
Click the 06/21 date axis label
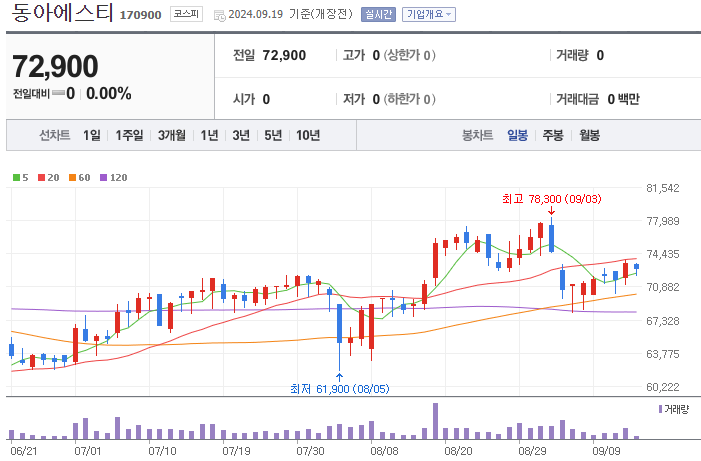pos(24,451)
